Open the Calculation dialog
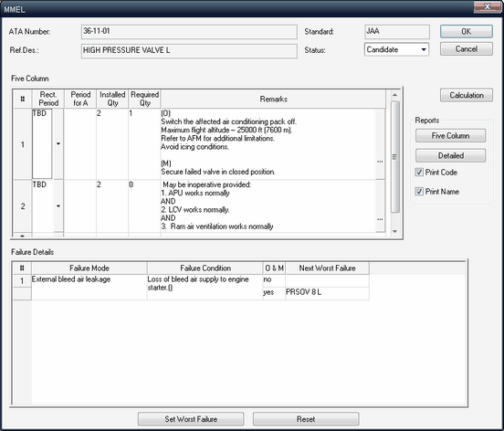504x431 pixels. (466, 95)
